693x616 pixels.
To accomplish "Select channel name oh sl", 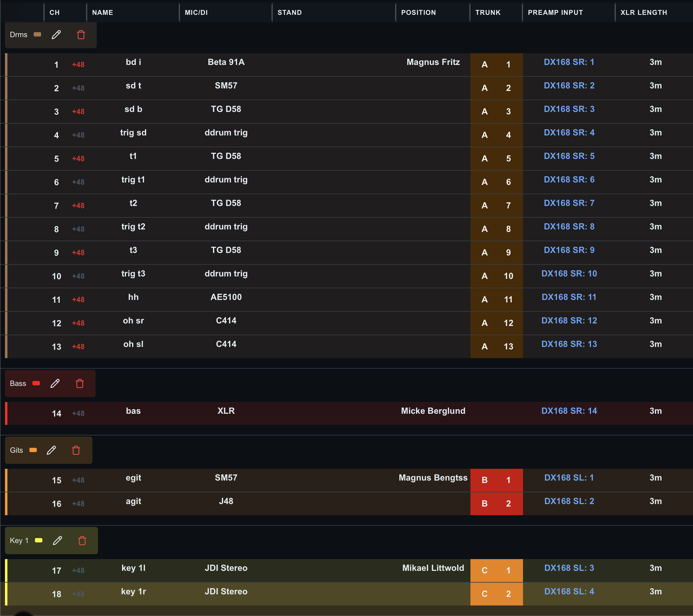I will (133, 344).
